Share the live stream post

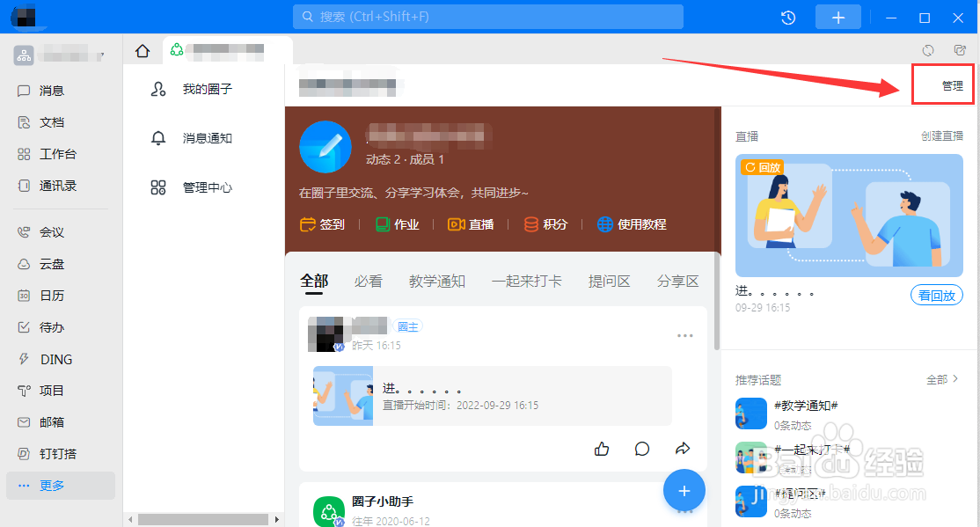click(684, 449)
